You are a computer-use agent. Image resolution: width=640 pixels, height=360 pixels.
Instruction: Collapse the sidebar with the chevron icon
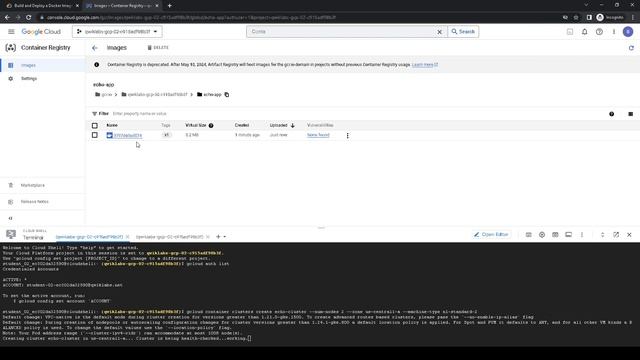point(11,218)
